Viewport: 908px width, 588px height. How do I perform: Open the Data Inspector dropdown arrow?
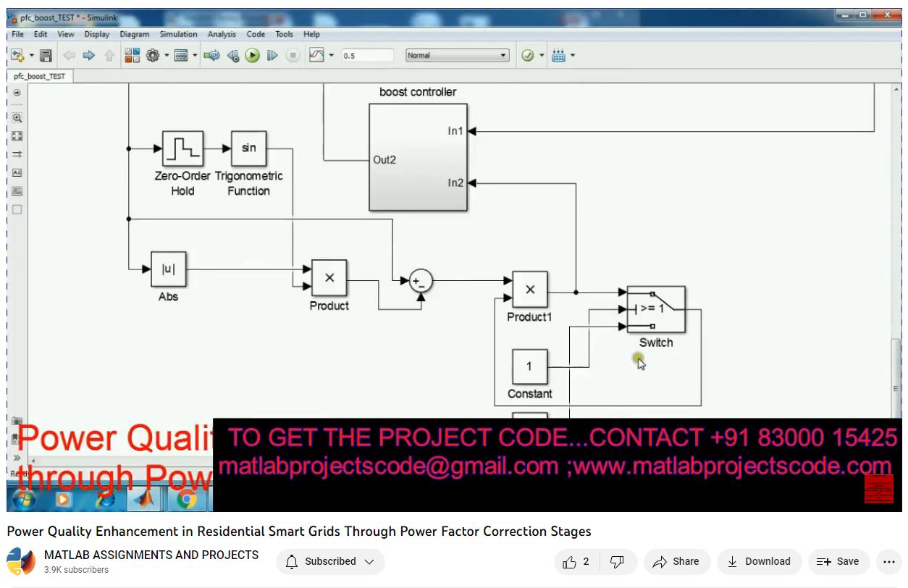click(332, 56)
